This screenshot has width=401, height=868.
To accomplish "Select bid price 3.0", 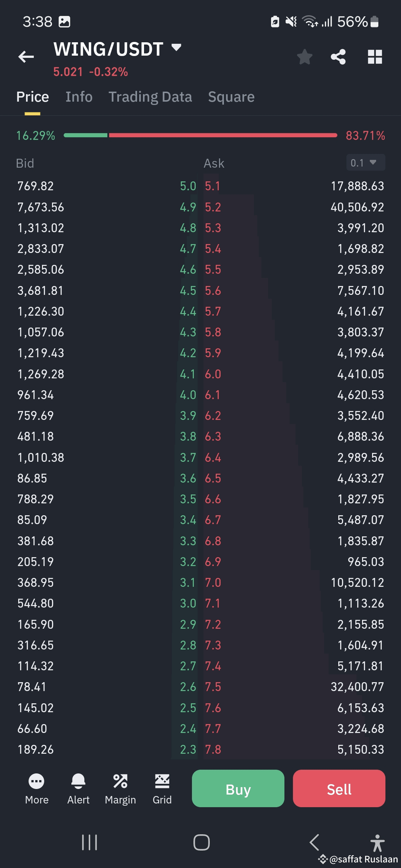I will click(188, 603).
